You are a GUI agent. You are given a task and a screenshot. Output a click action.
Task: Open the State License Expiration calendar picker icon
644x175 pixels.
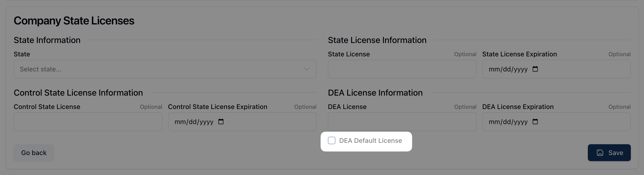(535, 69)
